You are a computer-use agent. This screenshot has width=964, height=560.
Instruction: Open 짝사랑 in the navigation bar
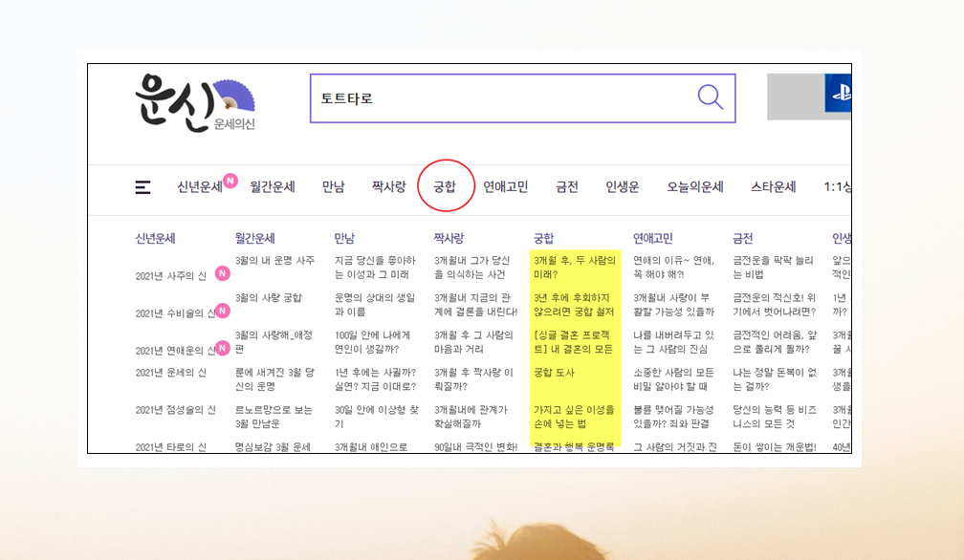click(388, 186)
